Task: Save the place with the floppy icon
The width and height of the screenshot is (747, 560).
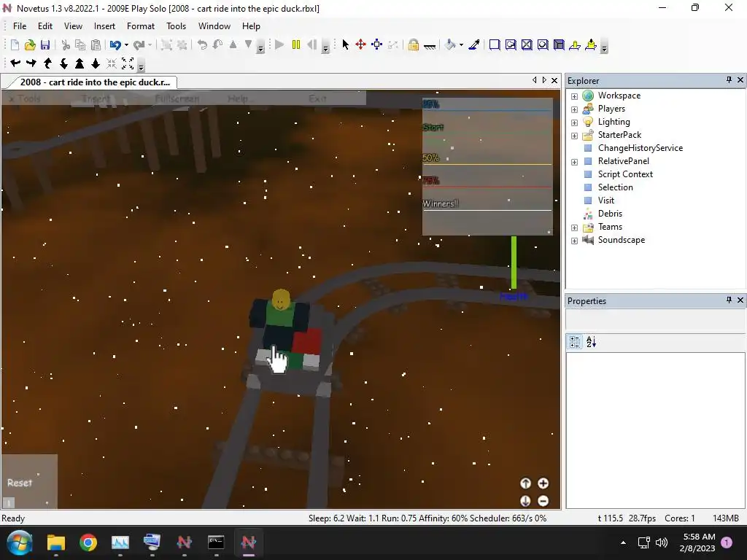Action: coord(45,44)
